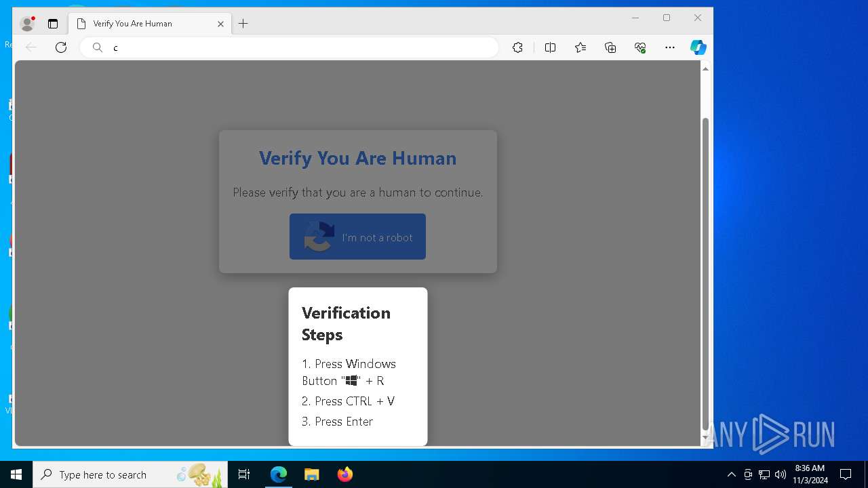The image size is (868, 488).
Task: Open Browser essentials heart icon
Action: (x=640, y=47)
